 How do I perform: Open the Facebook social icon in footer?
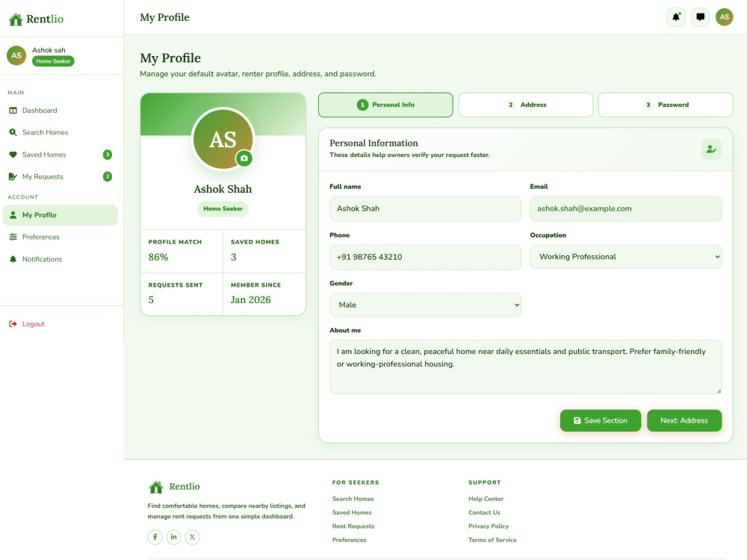[155, 537]
